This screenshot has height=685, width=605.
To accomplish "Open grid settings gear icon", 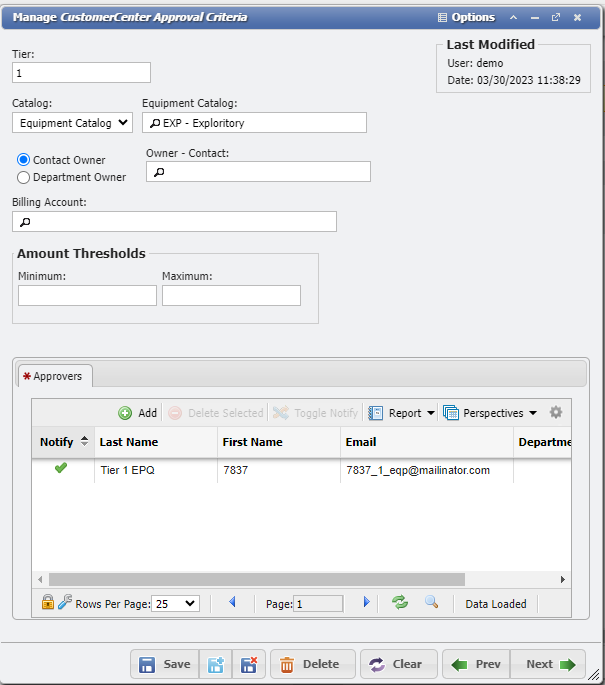I will click(556, 413).
